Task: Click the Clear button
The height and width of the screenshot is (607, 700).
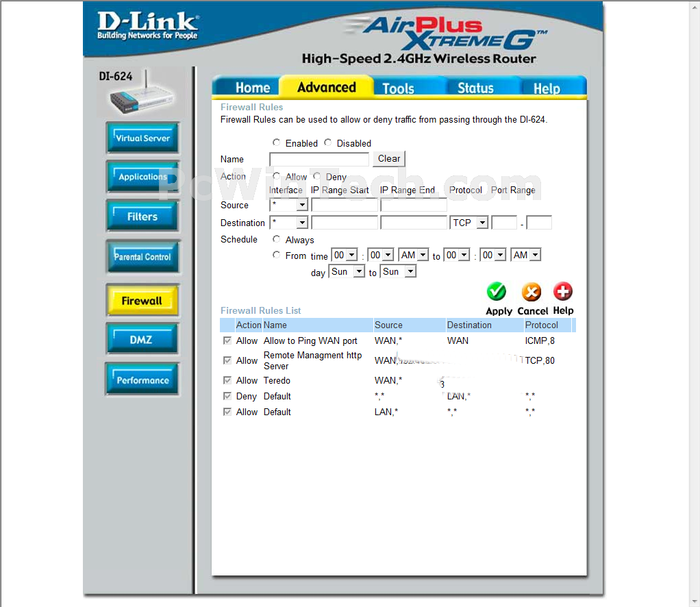Action: coord(389,158)
